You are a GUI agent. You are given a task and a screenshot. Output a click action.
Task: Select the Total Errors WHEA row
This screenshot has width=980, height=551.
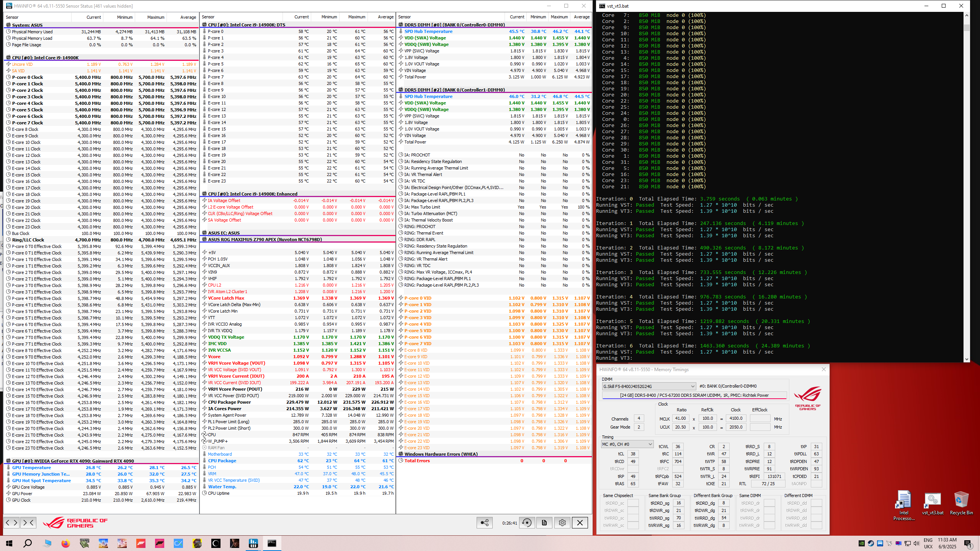pyautogui.click(x=494, y=461)
